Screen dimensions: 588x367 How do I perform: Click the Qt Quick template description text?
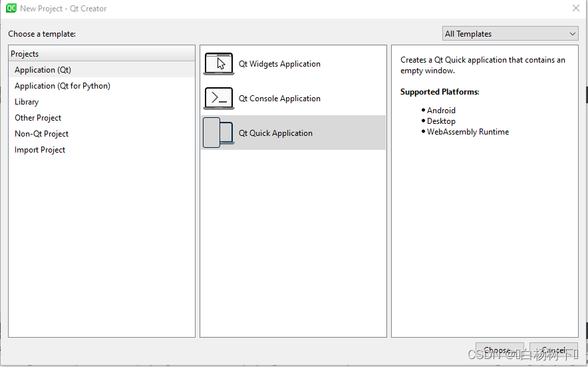(483, 65)
